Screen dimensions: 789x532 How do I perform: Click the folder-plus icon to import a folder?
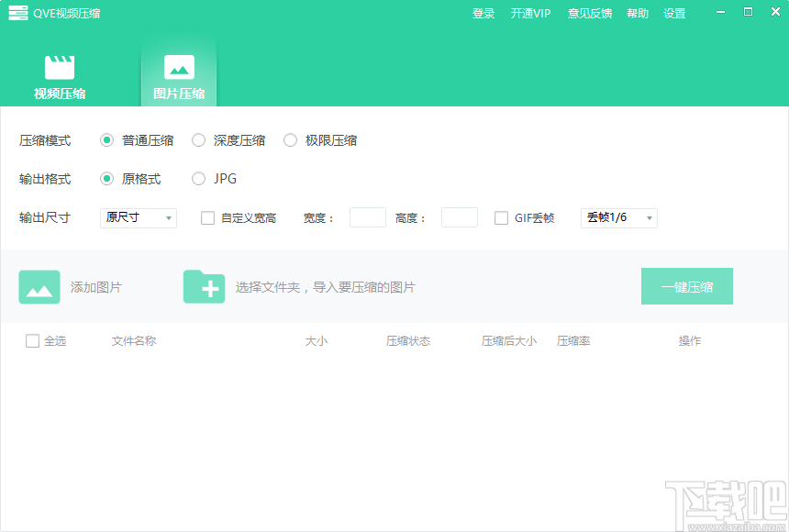[x=204, y=286]
